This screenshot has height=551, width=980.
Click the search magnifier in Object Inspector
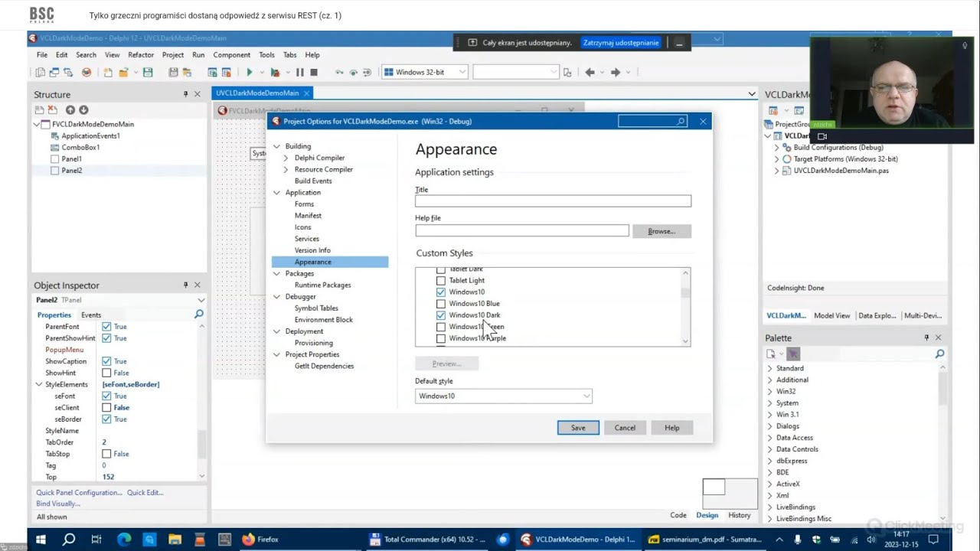(199, 315)
